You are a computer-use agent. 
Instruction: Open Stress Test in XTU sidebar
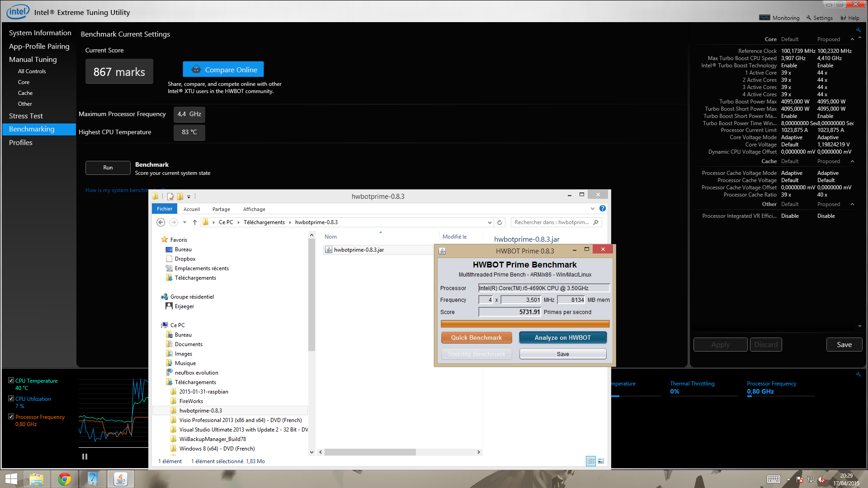(x=26, y=116)
